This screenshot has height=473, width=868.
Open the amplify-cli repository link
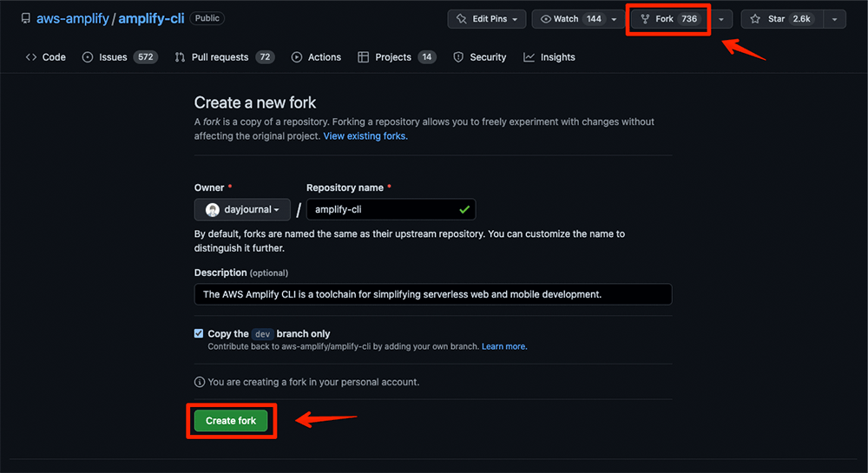[151, 18]
